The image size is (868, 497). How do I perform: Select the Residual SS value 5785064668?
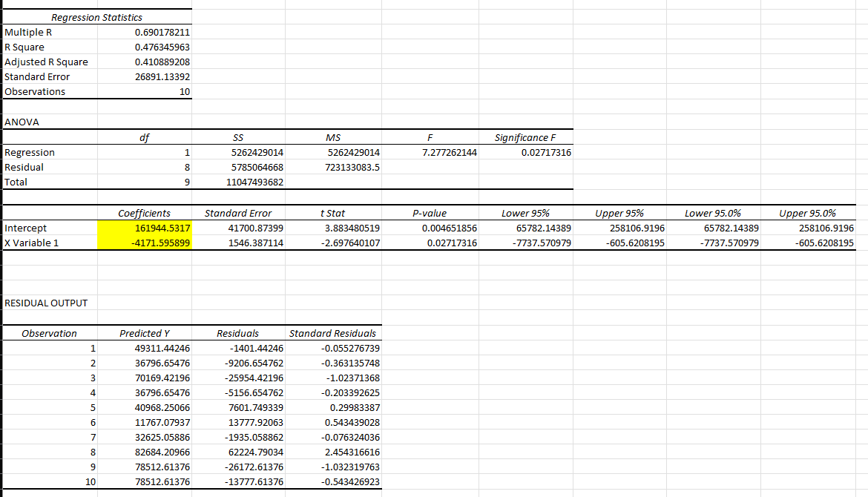[x=240, y=167]
